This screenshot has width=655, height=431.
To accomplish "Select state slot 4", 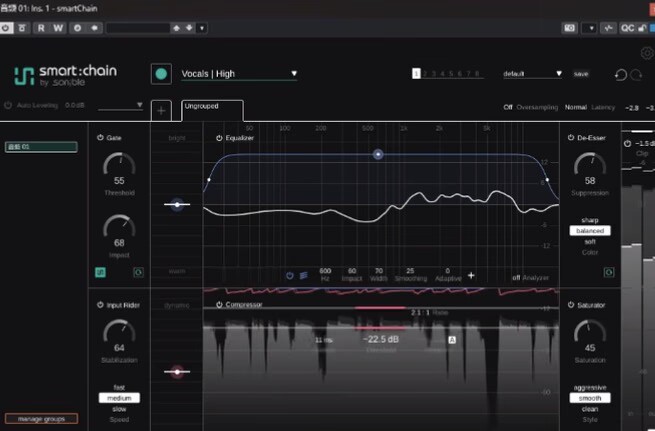I will pyautogui.click(x=442, y=74).
